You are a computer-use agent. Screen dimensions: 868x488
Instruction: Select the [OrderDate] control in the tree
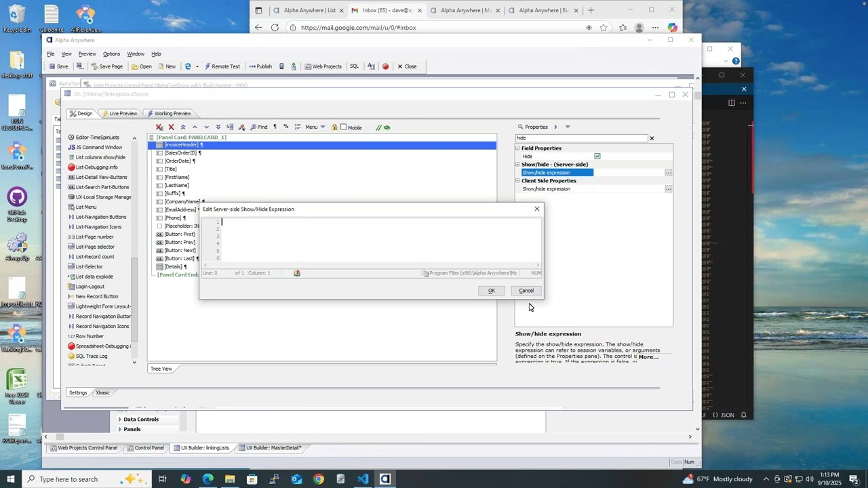pyautogui.click(x=178, y=161)
